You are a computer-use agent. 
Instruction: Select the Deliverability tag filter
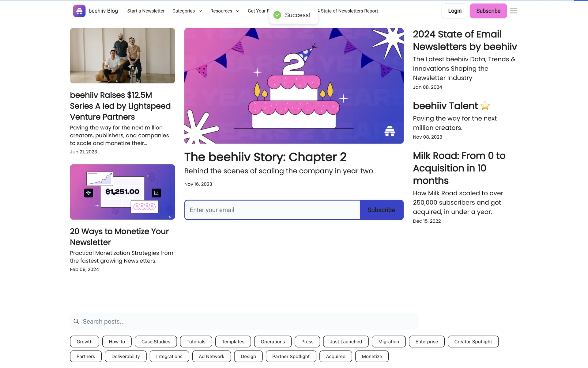(126, 356)
